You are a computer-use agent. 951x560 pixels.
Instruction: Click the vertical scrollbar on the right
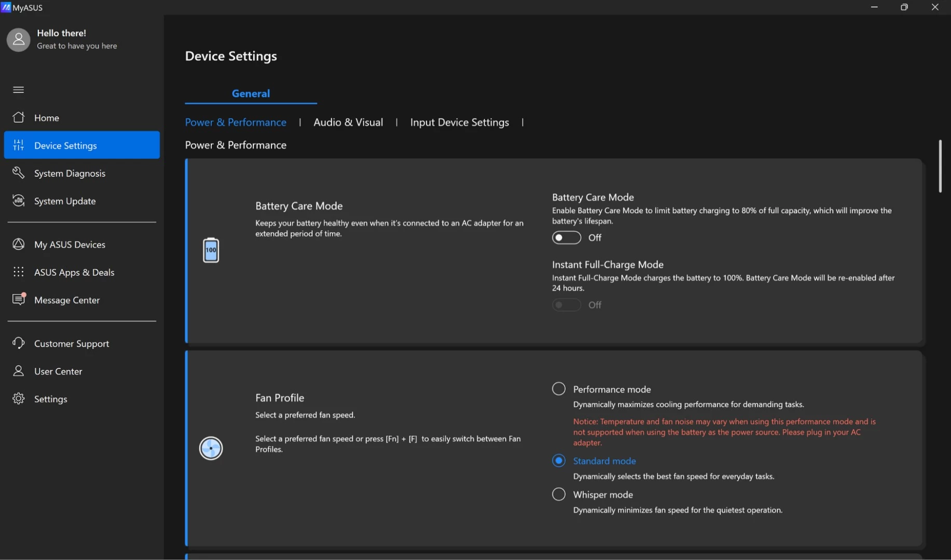(940, 166)
